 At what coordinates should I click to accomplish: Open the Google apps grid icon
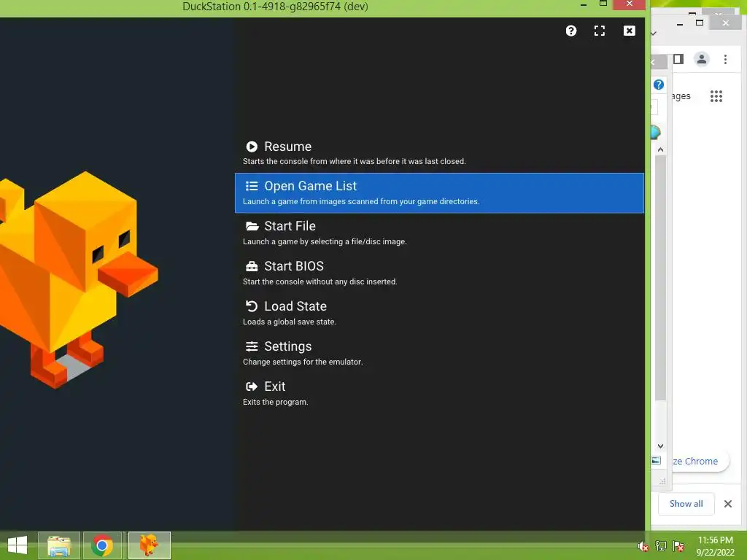point(716,96)
